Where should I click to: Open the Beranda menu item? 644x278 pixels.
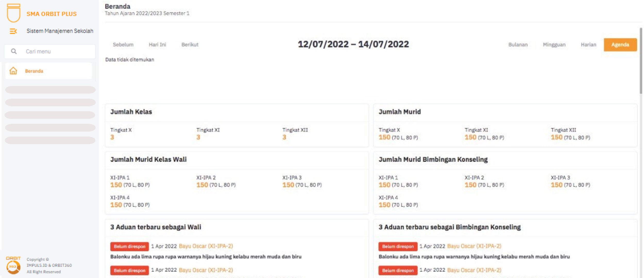click(x=34, y=71)
